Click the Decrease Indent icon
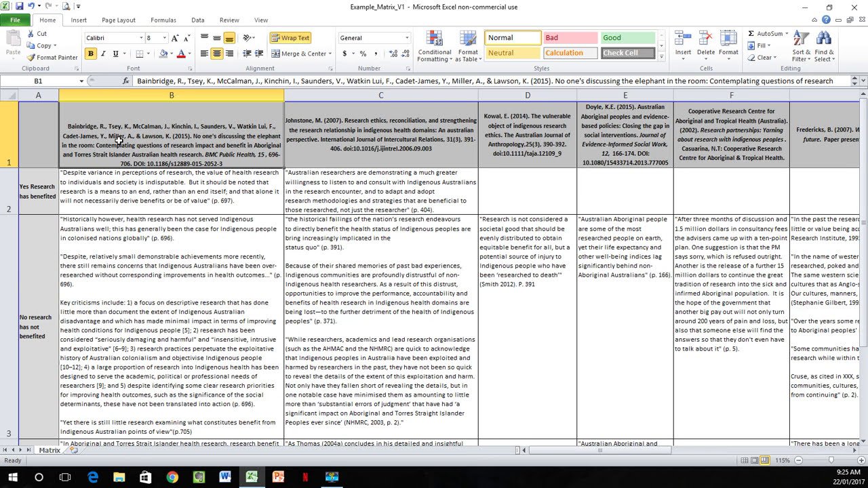This screenshot has height=488, width=868. (248, 54)
